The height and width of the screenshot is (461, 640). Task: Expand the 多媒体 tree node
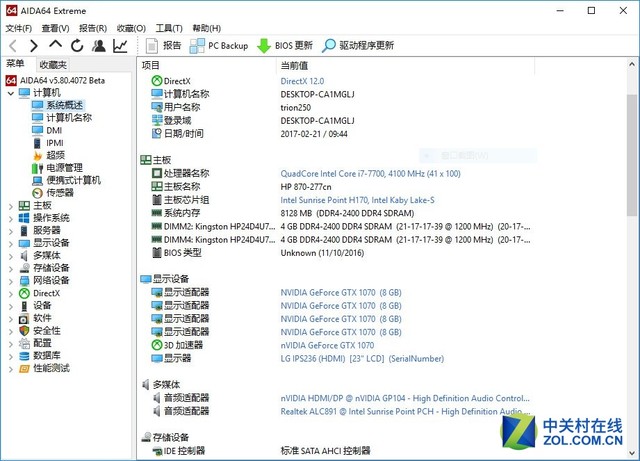point(11,256)
